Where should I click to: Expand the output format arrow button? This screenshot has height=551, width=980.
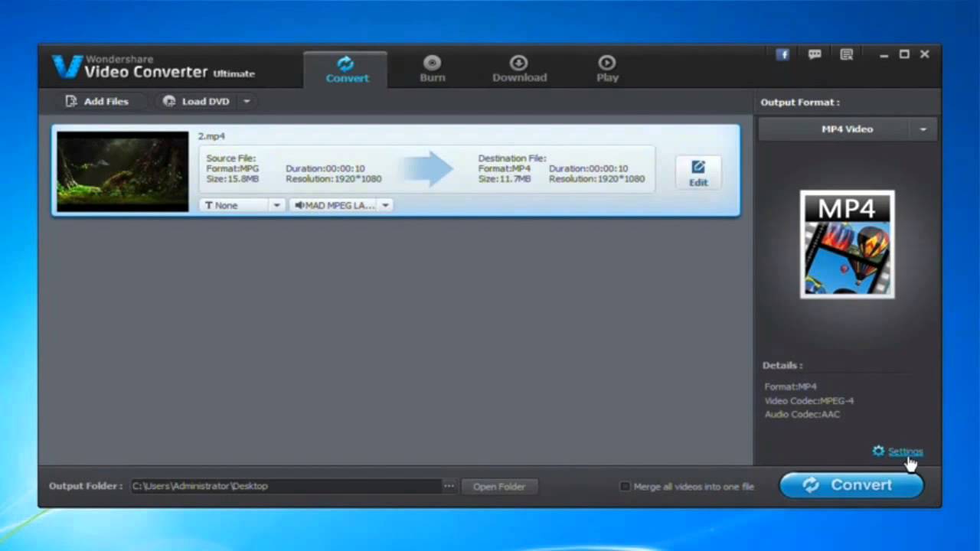pos(923,129)
